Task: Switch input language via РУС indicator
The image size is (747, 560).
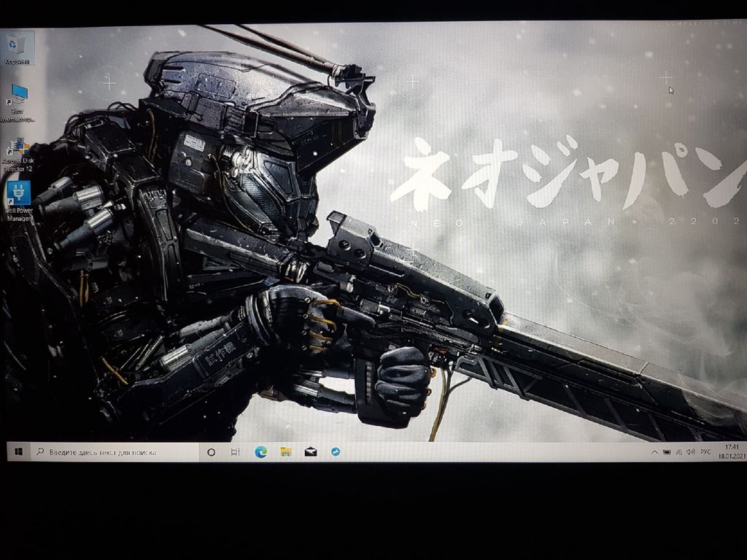Action: coord(705,452)
